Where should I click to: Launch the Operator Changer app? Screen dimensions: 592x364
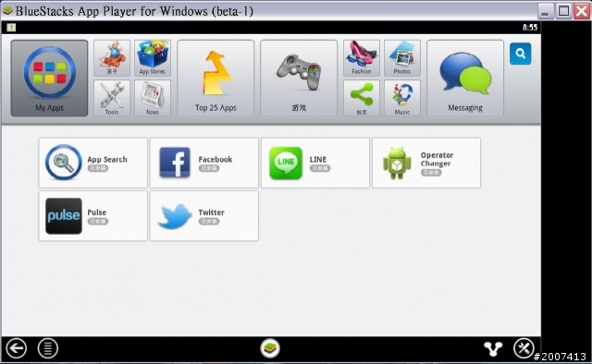(x=426, y=163)
